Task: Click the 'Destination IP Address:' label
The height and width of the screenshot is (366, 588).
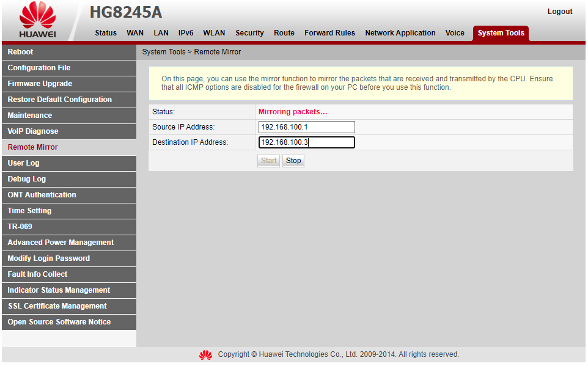Action: coord(190,142)
